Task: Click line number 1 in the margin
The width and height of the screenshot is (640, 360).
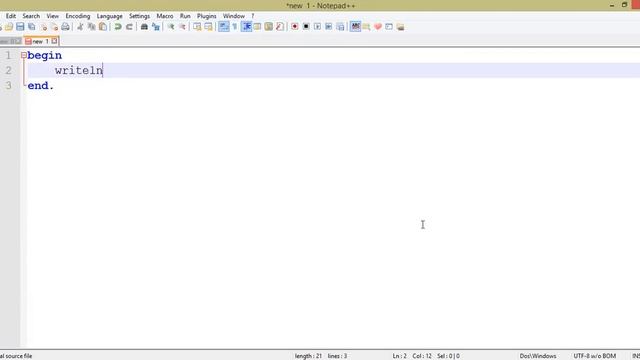Action: (8, 56)
